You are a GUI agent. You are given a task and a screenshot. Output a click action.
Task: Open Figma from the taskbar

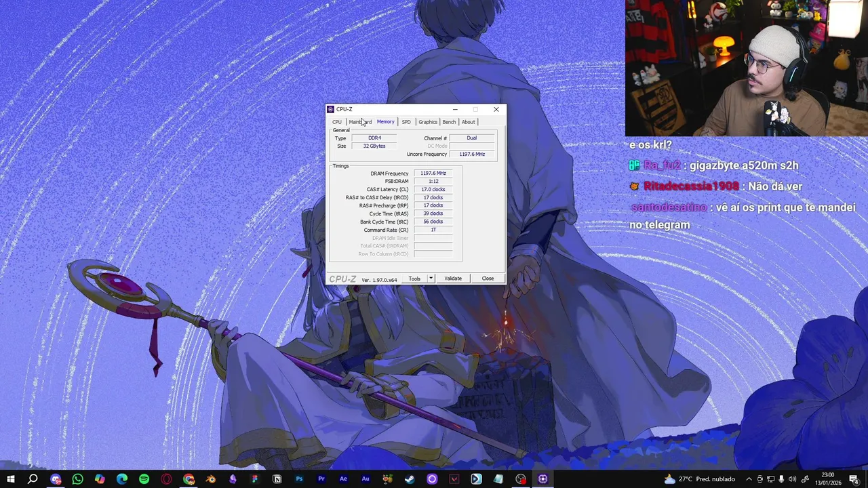tap(255, 479)
